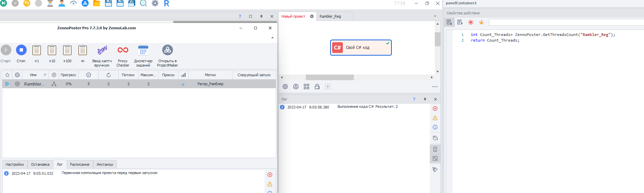Open Диспетчер заданий calendar

pos(143,56)
